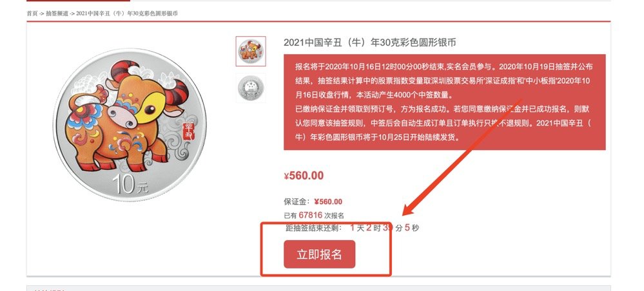Click the coin name breadcrumb entry
This screenshot has width=644, height=291.
pos(127,14)
